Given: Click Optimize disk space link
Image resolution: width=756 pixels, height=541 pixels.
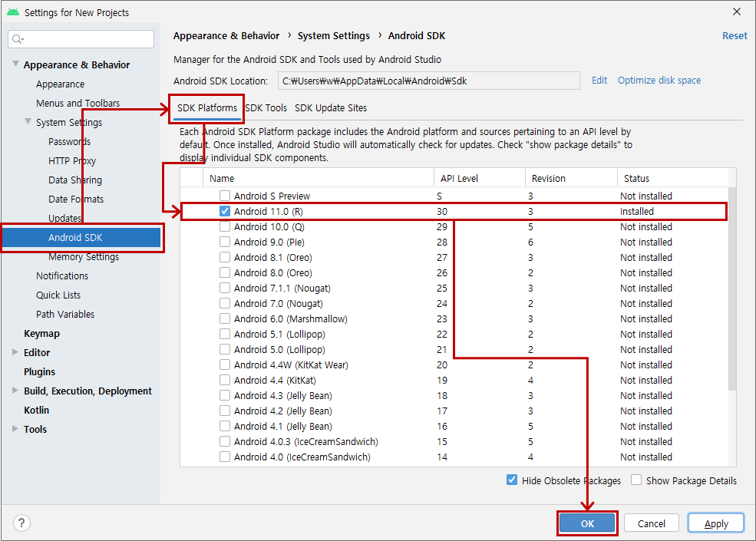Looking at the screenshot, I should (659, 81).
